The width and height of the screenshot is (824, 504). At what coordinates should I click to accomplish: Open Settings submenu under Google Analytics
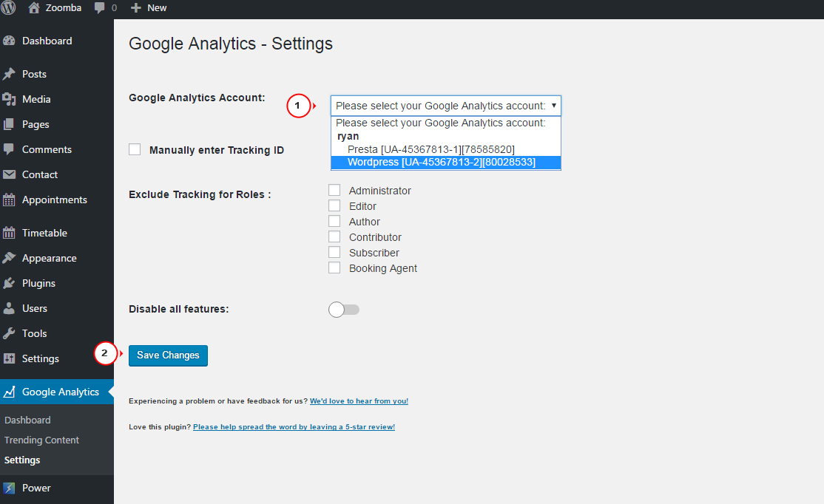click(x=22, y=460)
